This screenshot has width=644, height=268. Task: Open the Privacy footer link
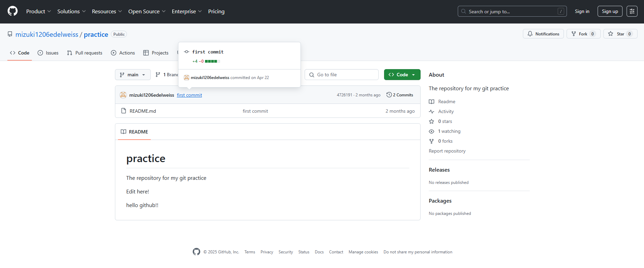(267, 252)
